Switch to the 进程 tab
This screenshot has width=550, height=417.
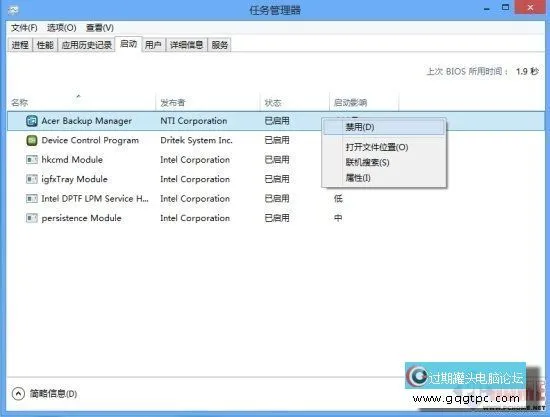20,45
